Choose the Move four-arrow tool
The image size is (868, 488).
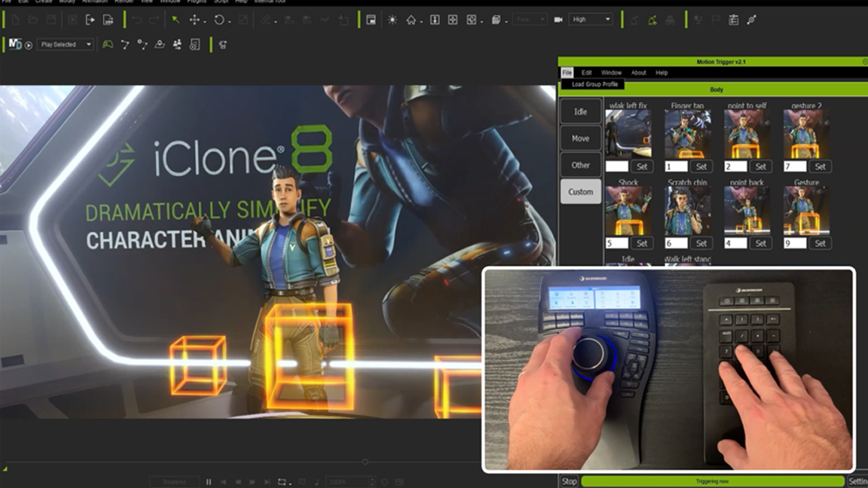coord(194,20)
